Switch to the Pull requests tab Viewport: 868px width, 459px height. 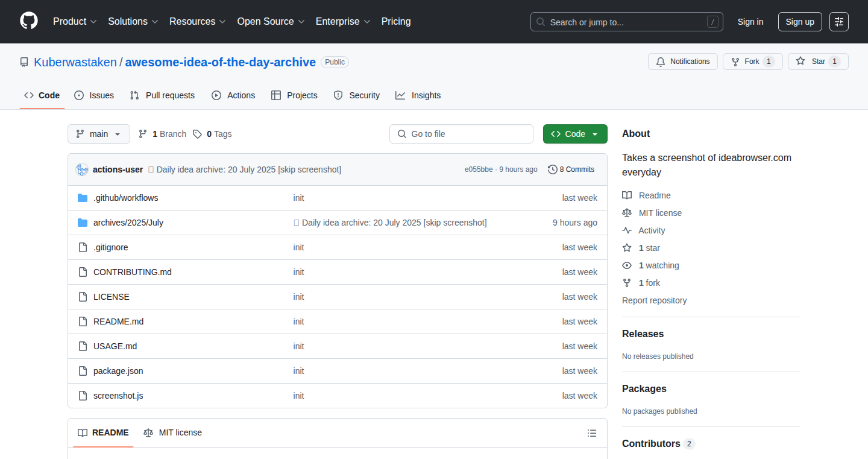[163, 95]
